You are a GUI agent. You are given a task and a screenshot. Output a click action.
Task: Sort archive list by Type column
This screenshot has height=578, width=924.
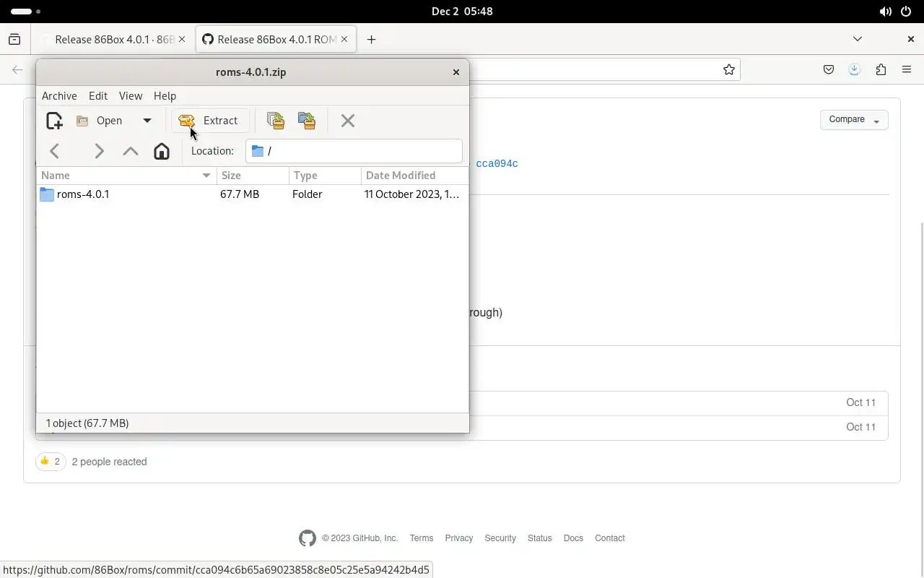[x=325, y=176]
